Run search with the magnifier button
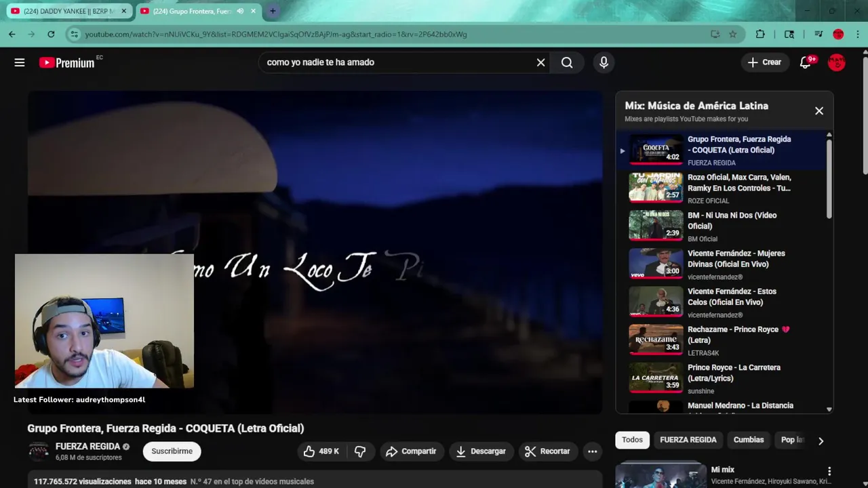 [x=567, y=62]
